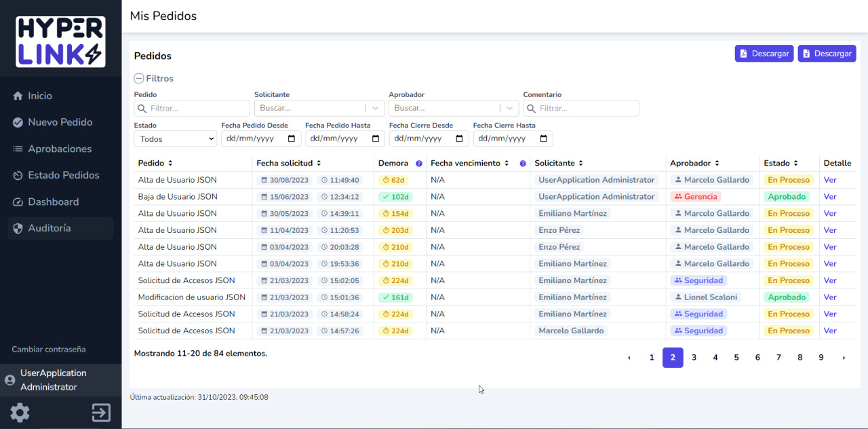Expand the Solicitante search dropdown
This screenshot has height=429, width=868.
[376, 108]
